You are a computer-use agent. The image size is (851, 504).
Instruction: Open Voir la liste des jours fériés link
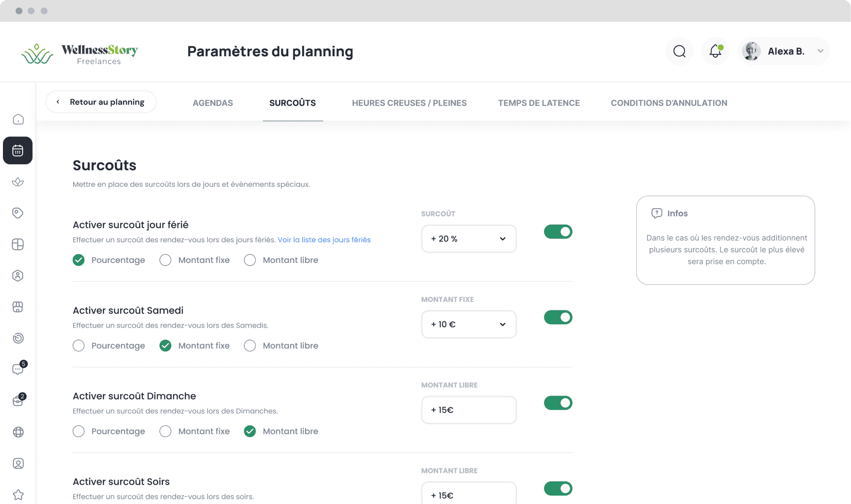tap(324, 240)
